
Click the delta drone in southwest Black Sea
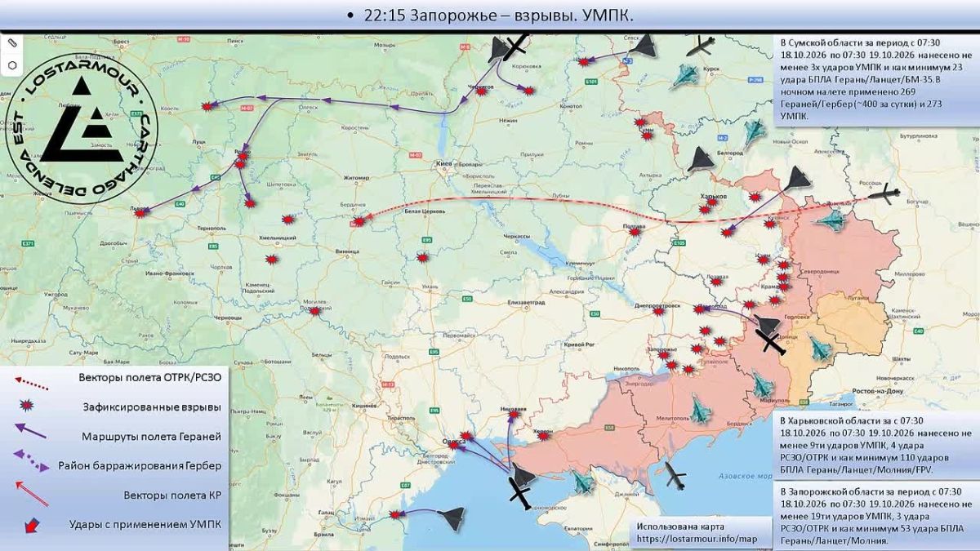tap(452, 517)
